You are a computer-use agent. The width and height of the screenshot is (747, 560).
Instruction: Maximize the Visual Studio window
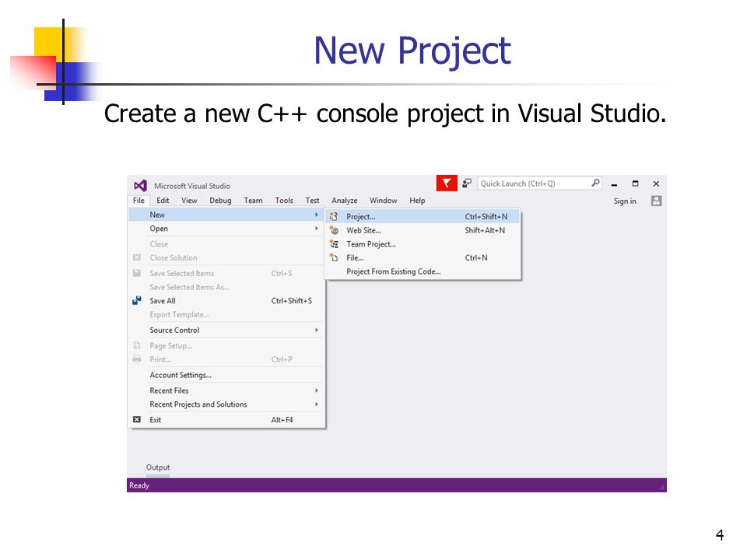click(635, 184)
